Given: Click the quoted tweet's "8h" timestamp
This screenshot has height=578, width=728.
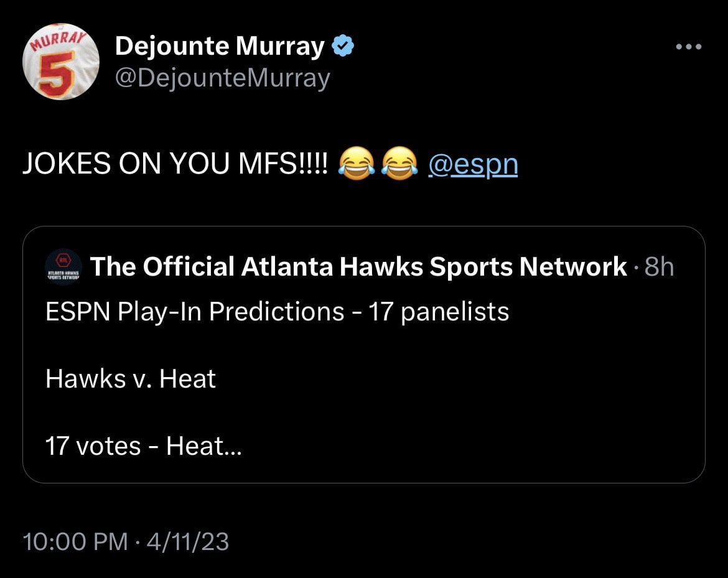Looking at the screenshot, I should (x=660, y=267).
